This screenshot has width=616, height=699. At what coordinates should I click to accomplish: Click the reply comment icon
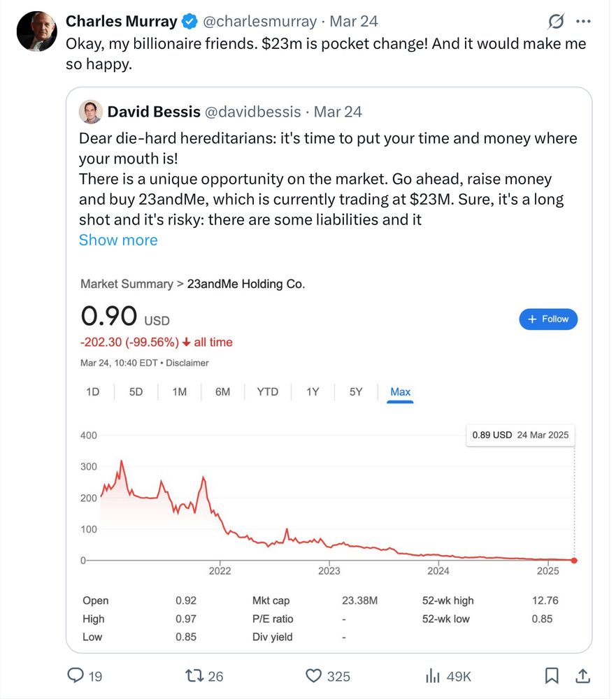tap(76, 675)
